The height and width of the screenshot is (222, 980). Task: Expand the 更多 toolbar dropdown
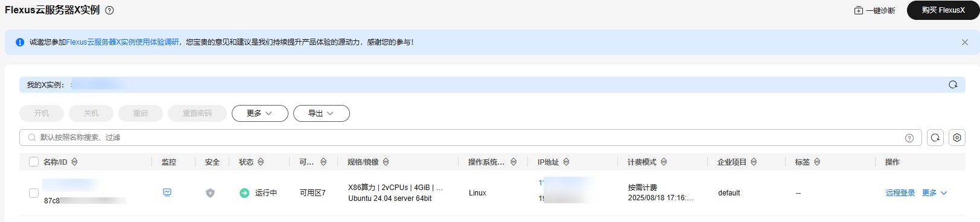(x=260, y=113)
